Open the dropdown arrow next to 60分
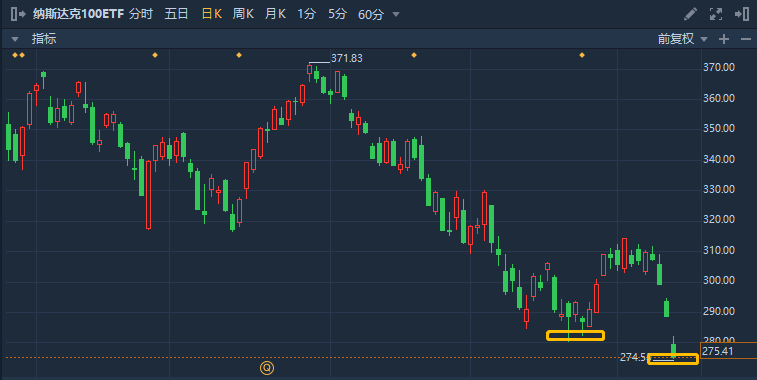Image resolution: width=757 pixels, height=380 pixels. coord(396,14)
